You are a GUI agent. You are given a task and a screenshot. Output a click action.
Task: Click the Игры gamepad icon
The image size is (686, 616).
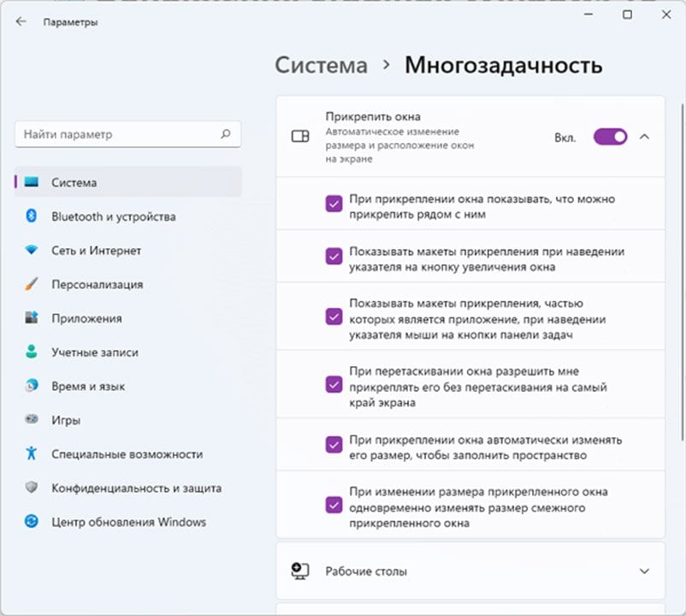click(x=31, y=419)
